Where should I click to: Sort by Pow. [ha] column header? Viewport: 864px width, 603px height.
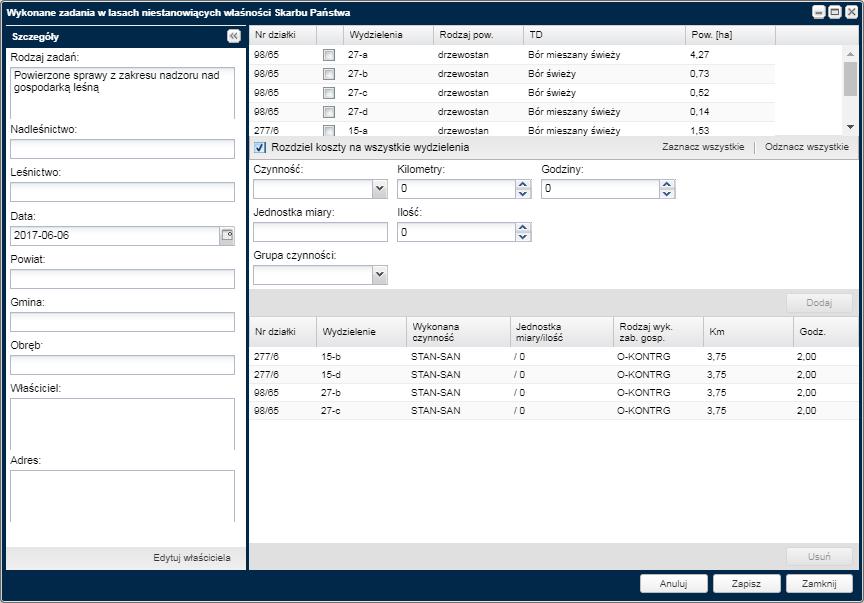point(730,35)
